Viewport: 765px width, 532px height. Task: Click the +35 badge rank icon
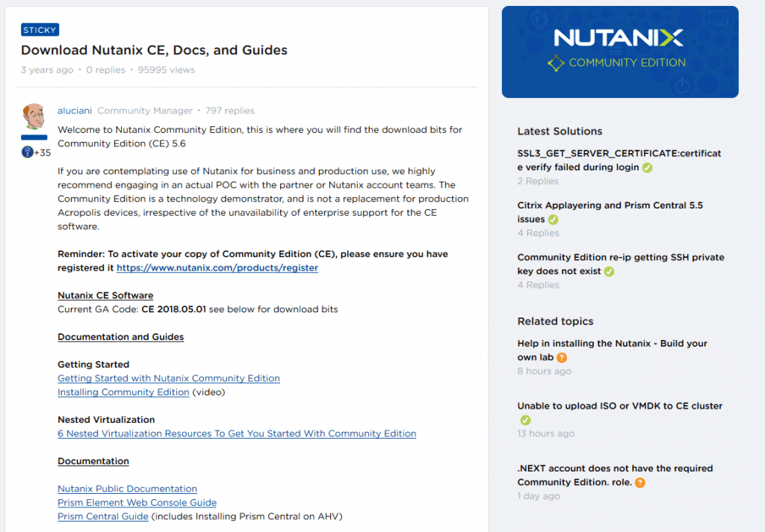[x=28, y=152]
